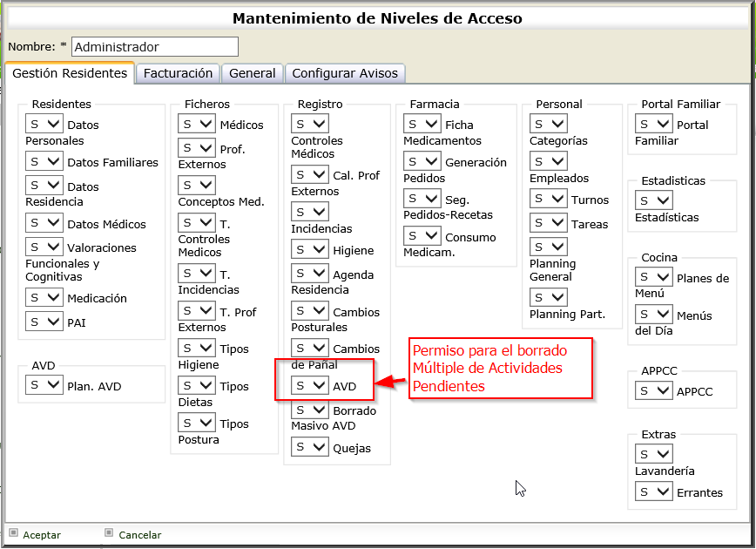
Task: Open the Medicación access level selector
Action: coord(44,297)
